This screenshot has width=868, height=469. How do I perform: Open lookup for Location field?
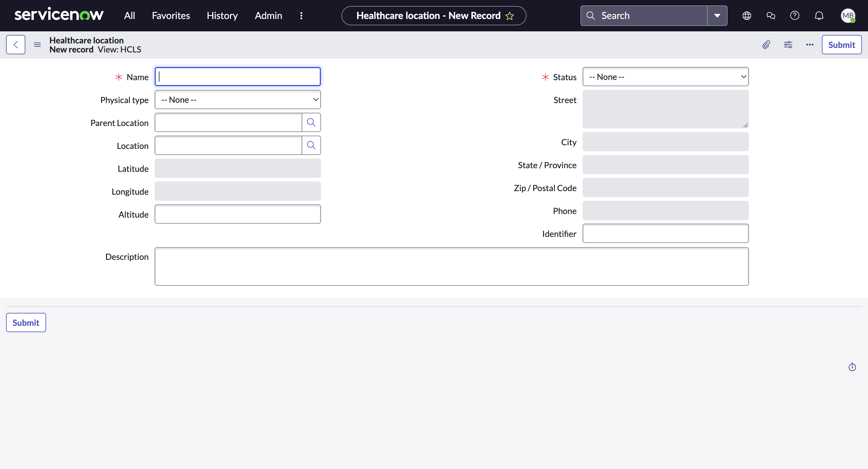coord(311,145)
